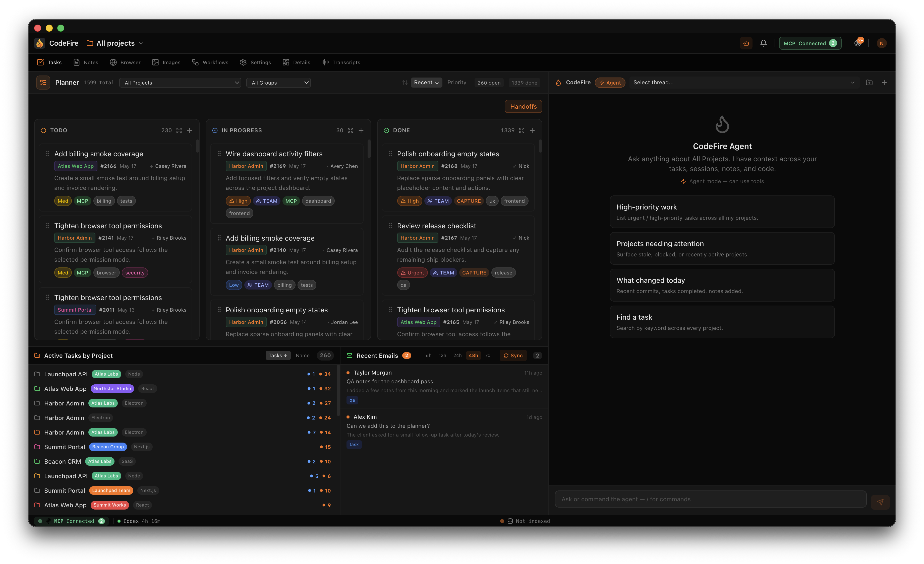Click the Active Tasks by Project icon

click(x=37, y=356)
